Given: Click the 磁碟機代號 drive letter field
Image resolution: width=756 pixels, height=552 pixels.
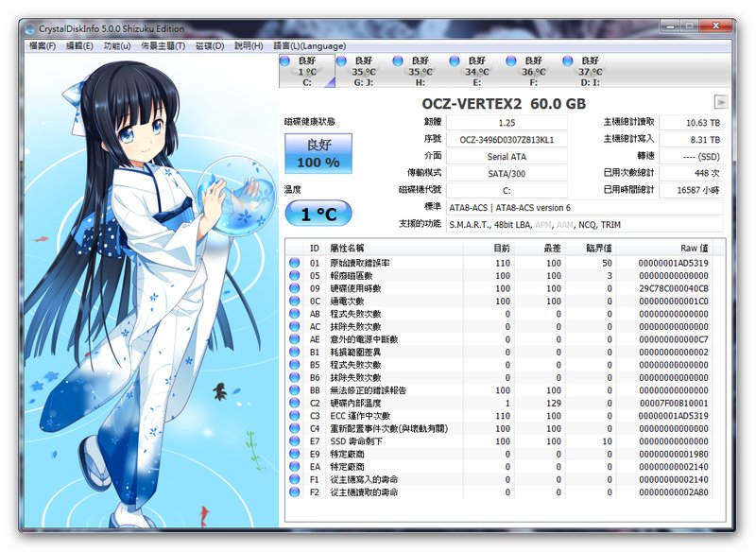Looking at the screenshot, I should (x=507, y=190).
